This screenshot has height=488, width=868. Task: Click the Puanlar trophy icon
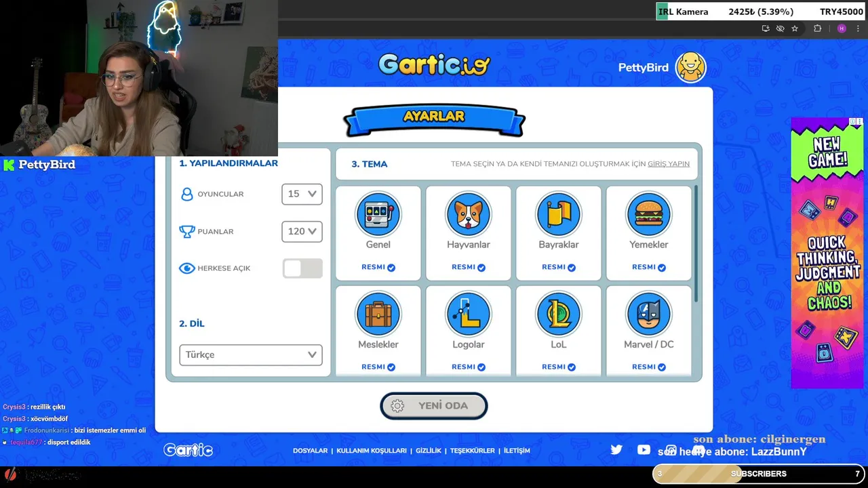pos(187,232)
